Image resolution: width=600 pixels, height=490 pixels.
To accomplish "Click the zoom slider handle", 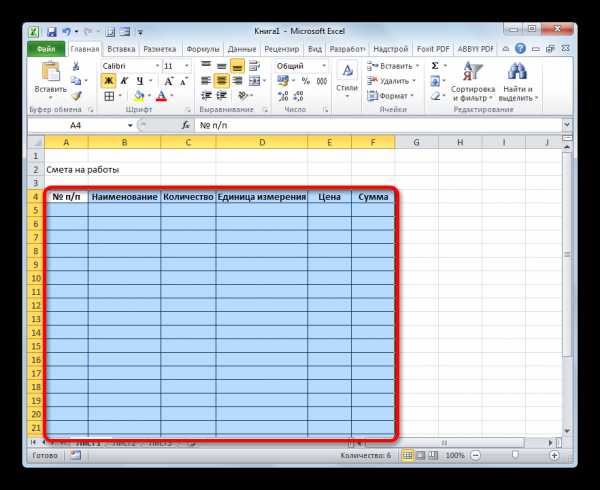I will click(515, 455).
